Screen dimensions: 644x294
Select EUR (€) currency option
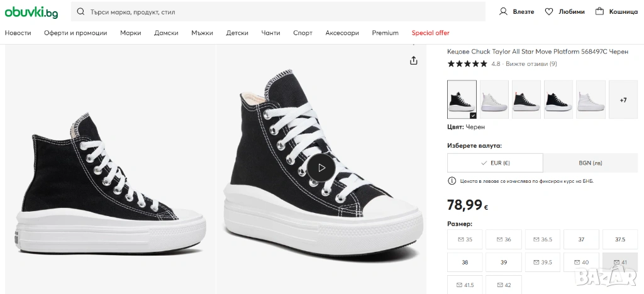click(x=495, y=163)
